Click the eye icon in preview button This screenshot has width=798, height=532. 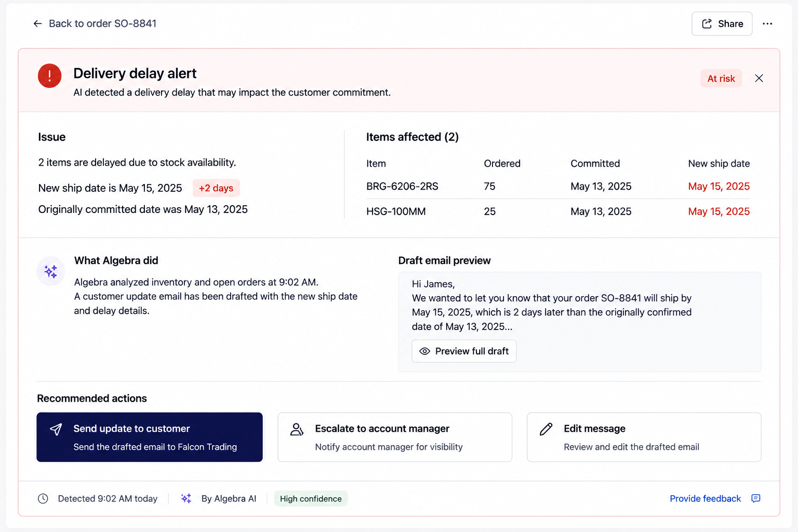[x=424, y=351]
